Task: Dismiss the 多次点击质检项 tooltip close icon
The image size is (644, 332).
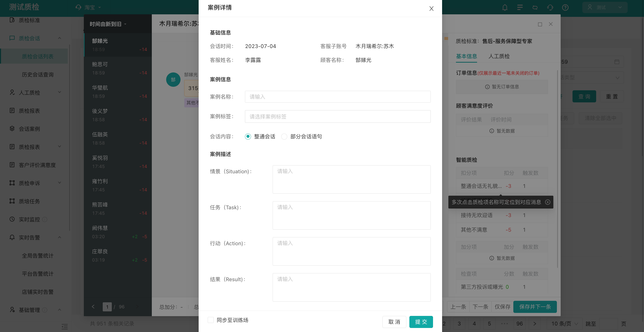Action: point(548,202)
